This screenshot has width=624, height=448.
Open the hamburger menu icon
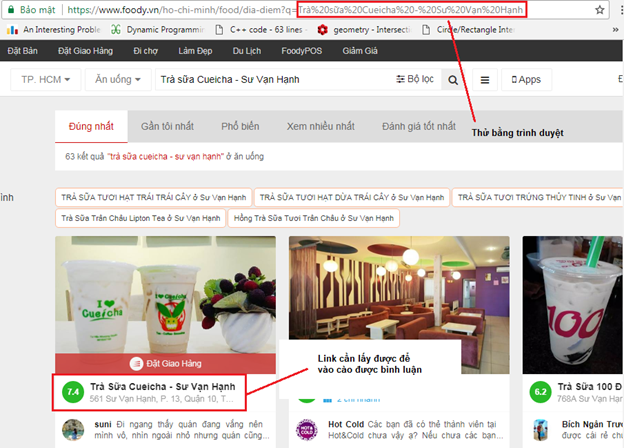485,80
